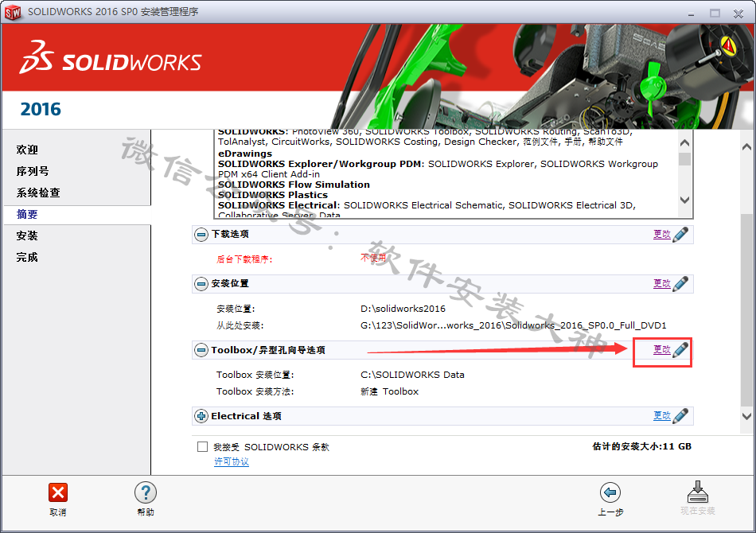Expand the Electrical 选项 section
The image size is (756, 533).
201,416
